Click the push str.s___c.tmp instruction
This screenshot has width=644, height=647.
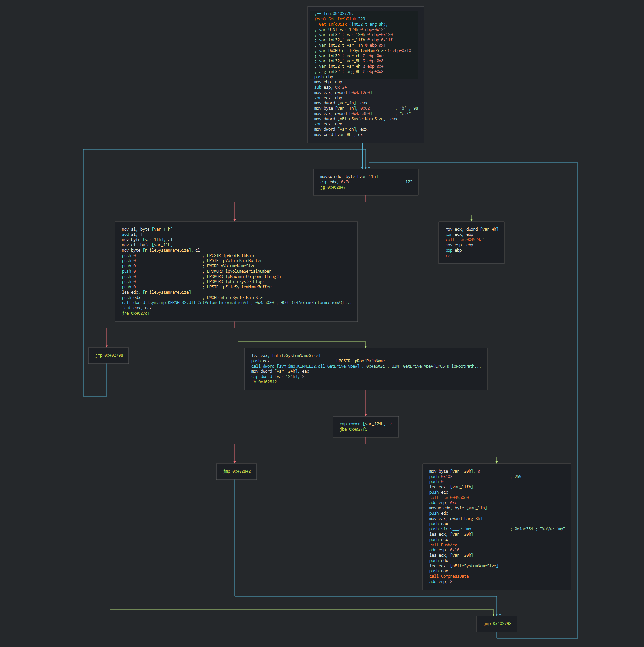pyautogui.click(x=450, y=529)
